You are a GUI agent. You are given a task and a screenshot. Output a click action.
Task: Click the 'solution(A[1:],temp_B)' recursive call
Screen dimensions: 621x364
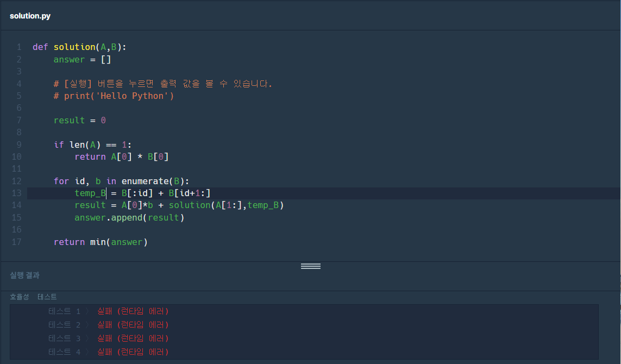[x=226, y=205]
